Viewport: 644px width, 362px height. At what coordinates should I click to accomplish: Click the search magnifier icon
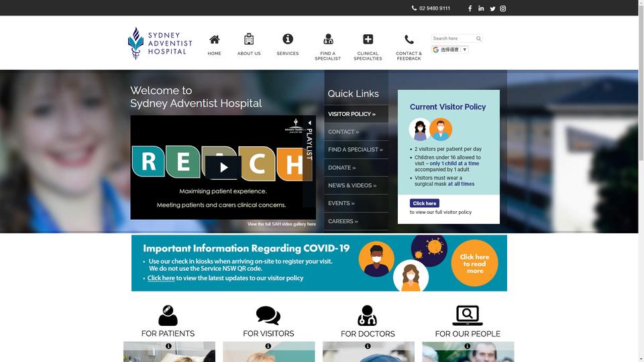pyautogui.click(x=478, y=39)
